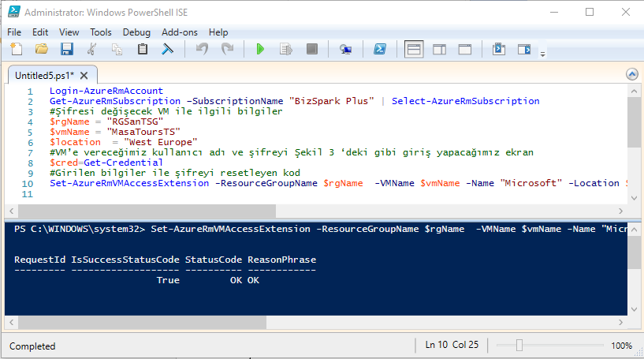Viewport: 644px width, 359px height.
Task: Show script pane on right layout
Action: point(439,50)
